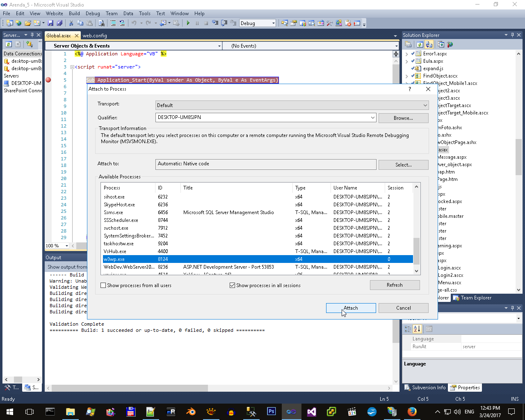Image resolution: width=525 pixels, height=420 pixels.
Task: Close the Global.asax tab
Action: 77,36
